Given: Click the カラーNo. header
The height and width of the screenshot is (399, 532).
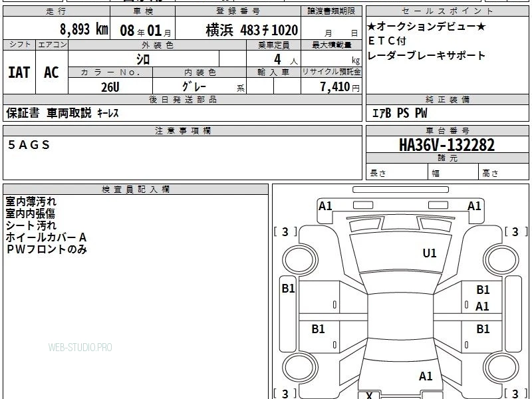Looking at the screenshot, I should coord(110,72).
